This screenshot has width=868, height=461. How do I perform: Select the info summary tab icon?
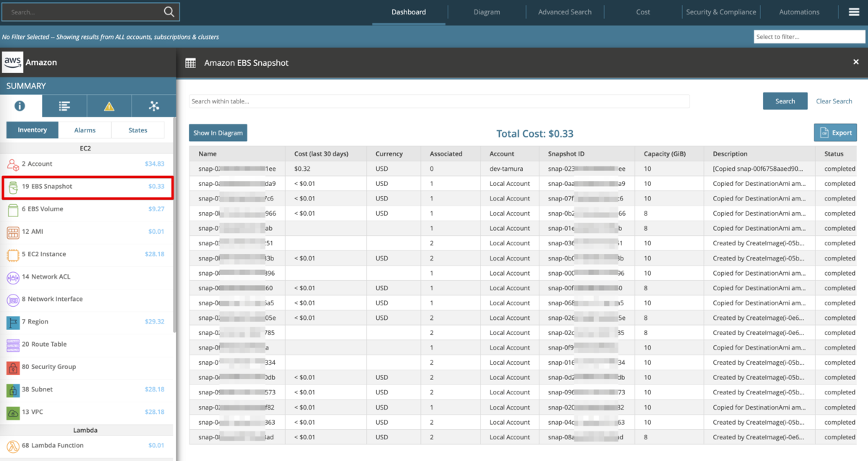click(x=20, y=106)
